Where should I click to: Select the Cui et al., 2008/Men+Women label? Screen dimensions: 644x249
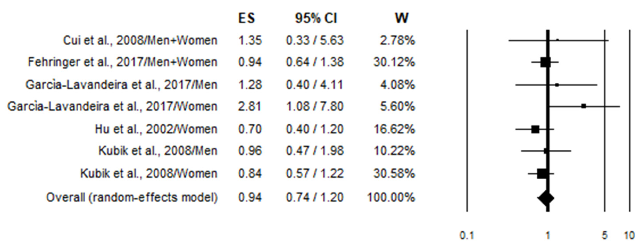tap(140, 41)
